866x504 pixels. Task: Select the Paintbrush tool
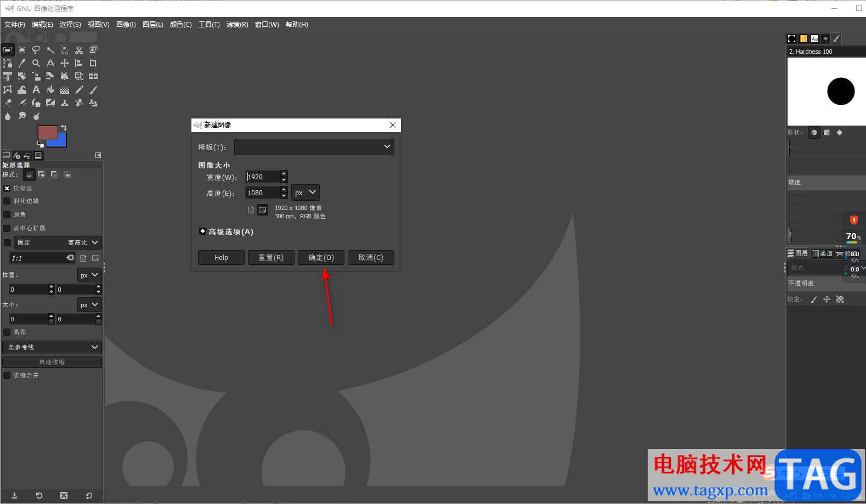[x=93, y=89]
